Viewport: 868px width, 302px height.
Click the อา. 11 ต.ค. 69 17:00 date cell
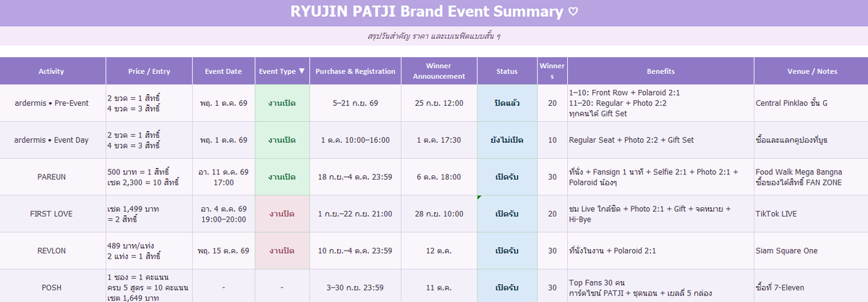(x=224, y=177)
